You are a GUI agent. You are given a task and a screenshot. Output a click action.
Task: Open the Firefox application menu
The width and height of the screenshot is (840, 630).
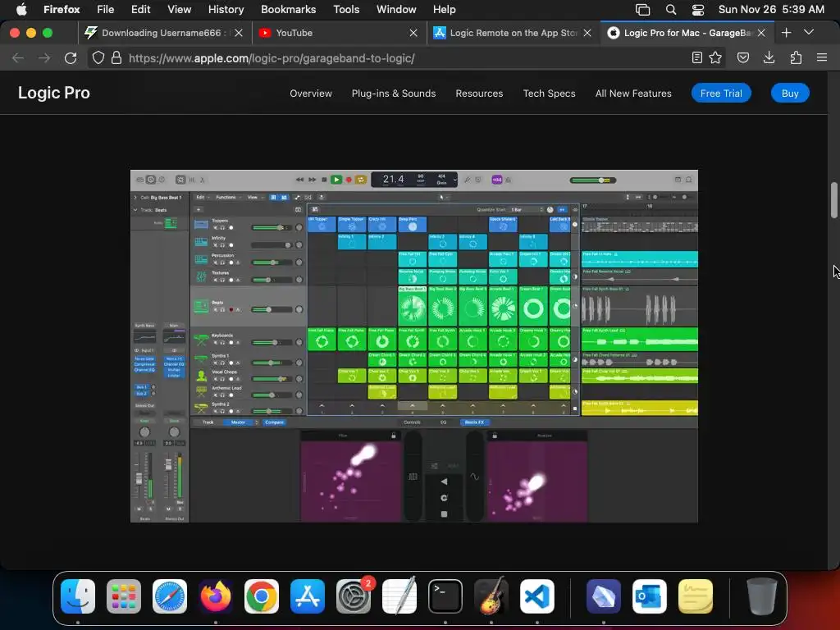pyautogui.click(x=62, y=9)
